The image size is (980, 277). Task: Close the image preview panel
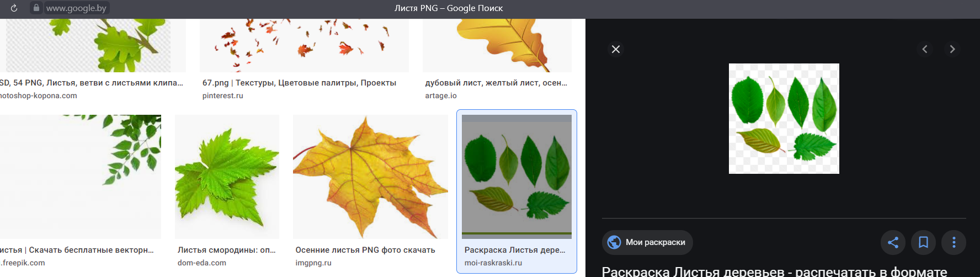coord(616,50)
